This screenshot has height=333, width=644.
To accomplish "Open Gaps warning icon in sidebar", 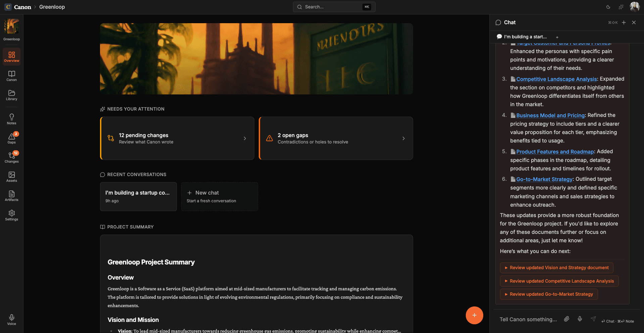I will (11, 138).
